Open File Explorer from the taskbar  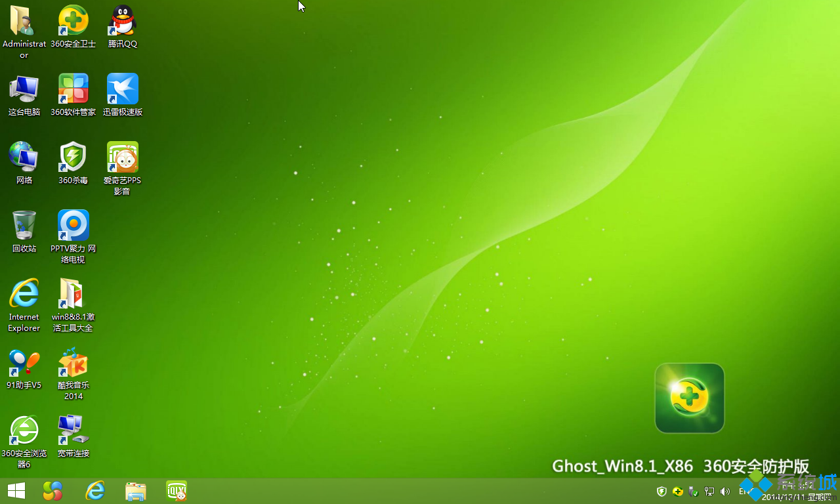click(x=136, y=491)
